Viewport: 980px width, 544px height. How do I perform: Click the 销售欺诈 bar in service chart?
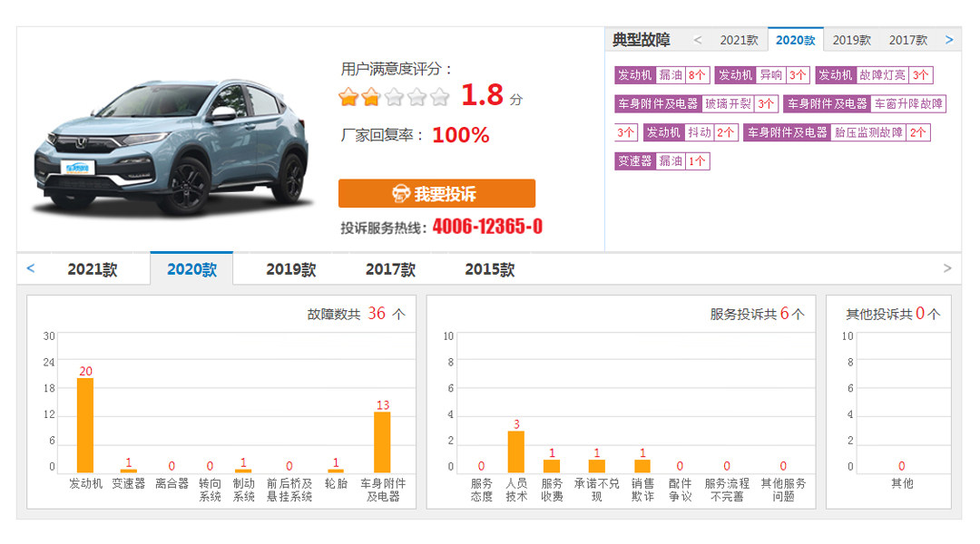[x=642, y=466]
